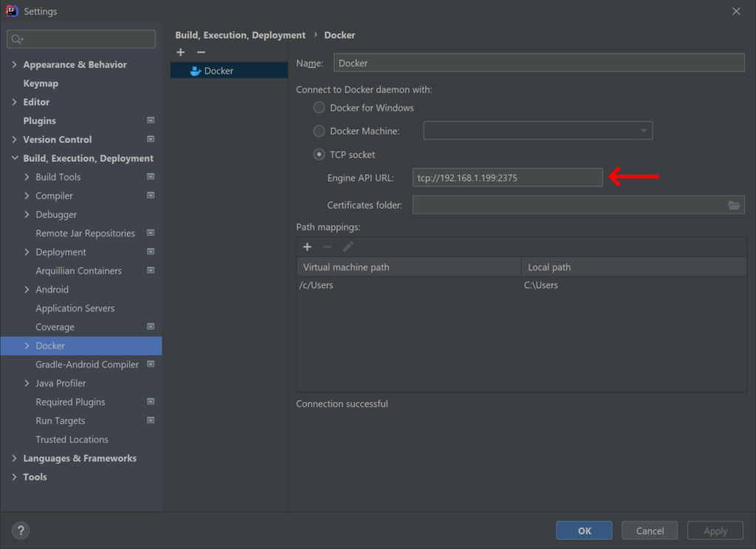Viewport: 756px width, 549px height.
Task: Select the /c/Users virtual machine path cell
Action: click(409, 285)
